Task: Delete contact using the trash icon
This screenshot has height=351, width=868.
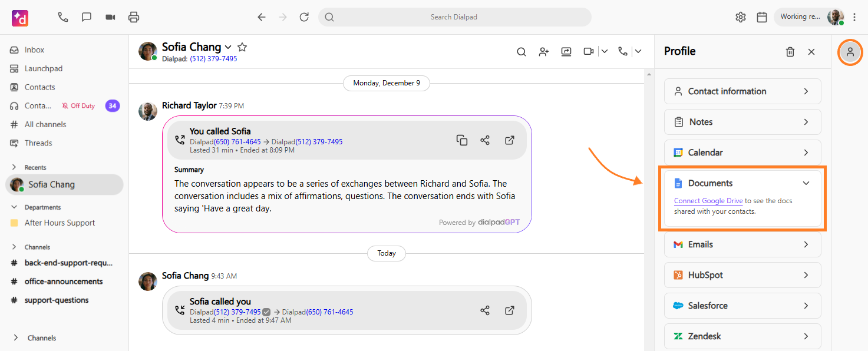Action: click(790, 52)
